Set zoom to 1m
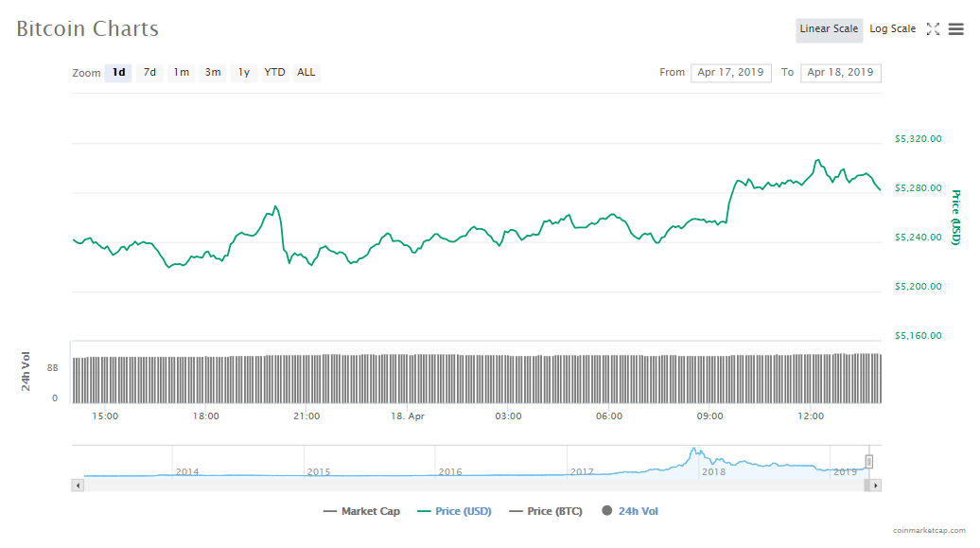 181,73
